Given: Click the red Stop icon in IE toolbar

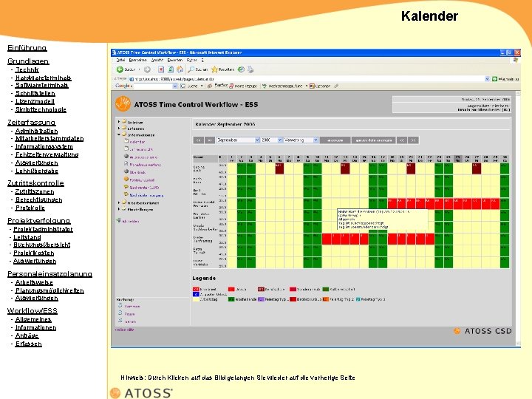Looking at the screenshot, I should 161,69.
